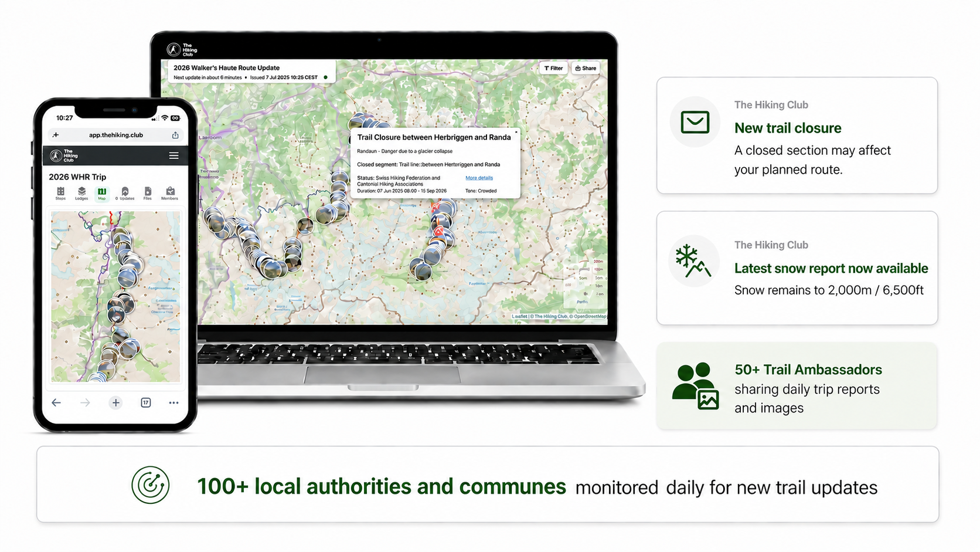The height and width of the screenshot is (552, 980).
Task: Click Latest snow report now available heading
Action: (831, 268)
